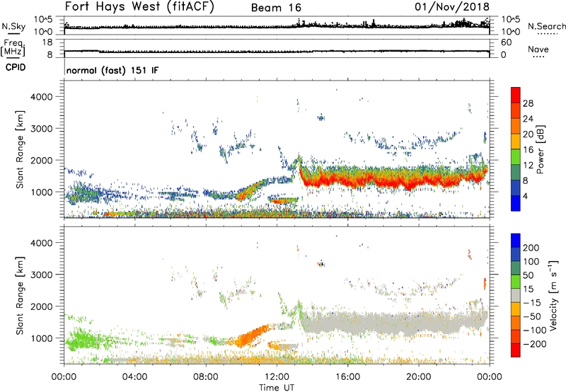
Task: Click the "08:00" time tick label
Action: click(x=206, y=377)
